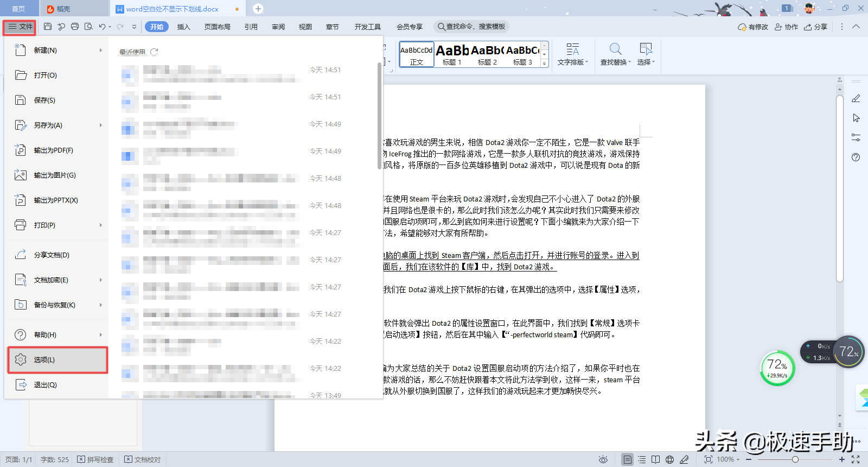The width and height of the screenshot is (868, 467).
Task: Collapse the ribbon with the chevron
Action: click(x=856, y=27)
